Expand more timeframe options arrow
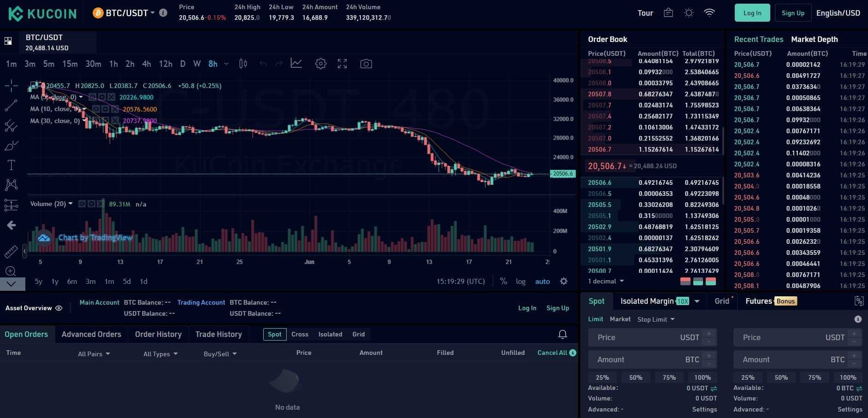This screenshot has width=868, height=418. point(226,64)
